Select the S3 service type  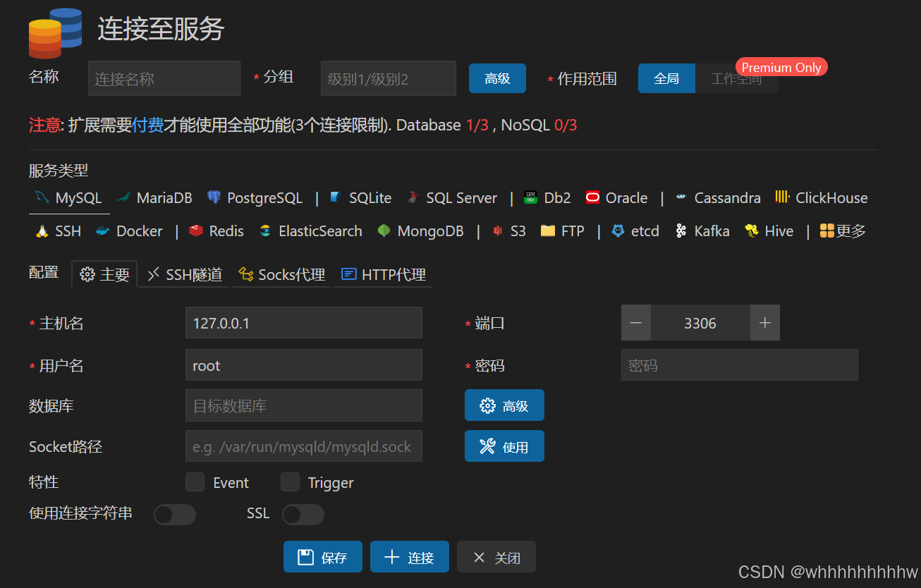pos(508,231)
